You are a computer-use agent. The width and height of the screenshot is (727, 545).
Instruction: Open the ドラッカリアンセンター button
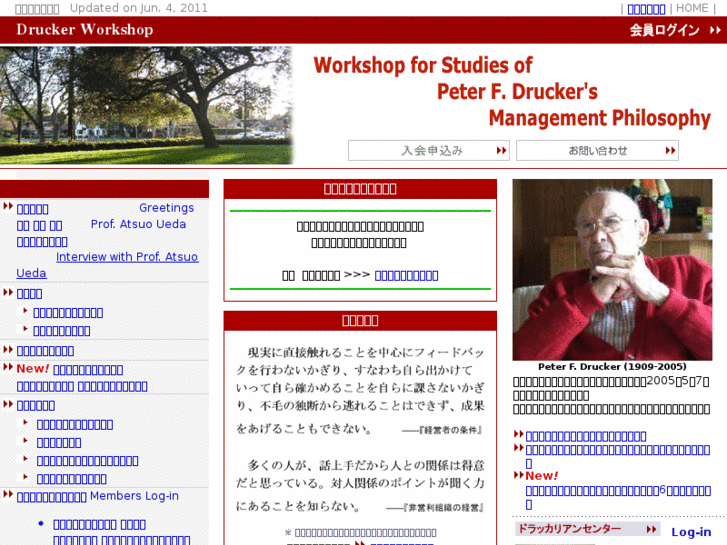coord(587,529)
